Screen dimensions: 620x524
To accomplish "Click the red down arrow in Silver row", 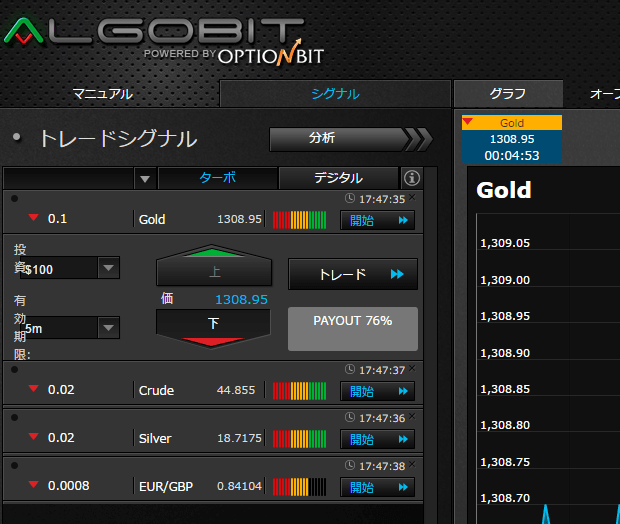I will pos(34,436).
